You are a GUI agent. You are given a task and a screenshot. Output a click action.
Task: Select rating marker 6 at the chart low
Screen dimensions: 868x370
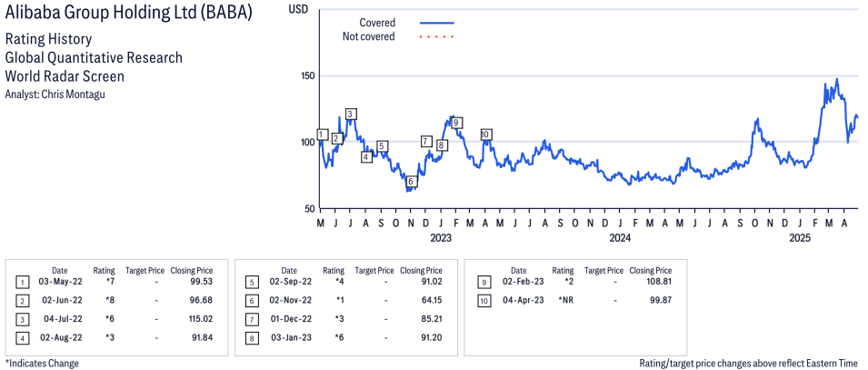[x=411, y=182]
